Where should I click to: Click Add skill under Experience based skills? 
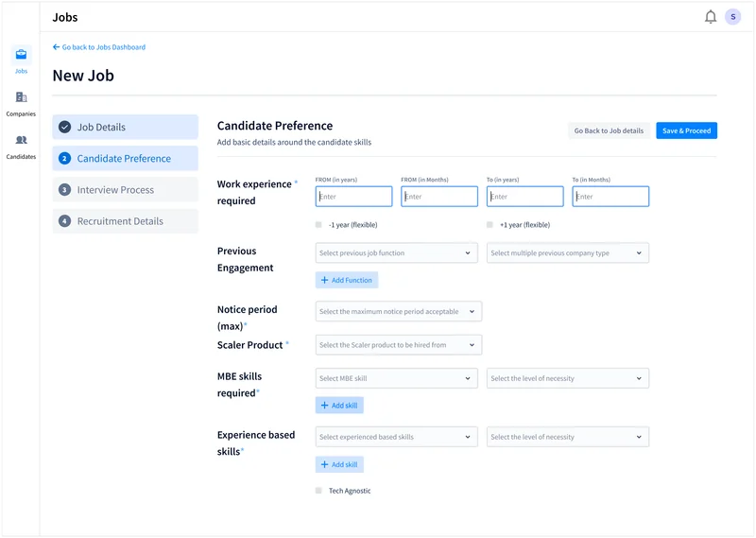(x=339, y=464)
